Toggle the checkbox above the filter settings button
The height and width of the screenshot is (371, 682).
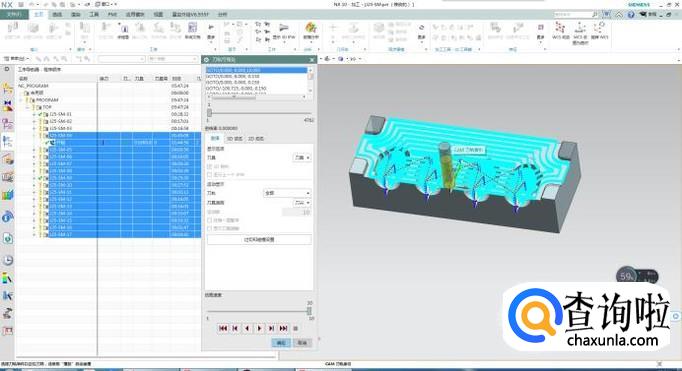pyautogui.click(x=210, y=228)
